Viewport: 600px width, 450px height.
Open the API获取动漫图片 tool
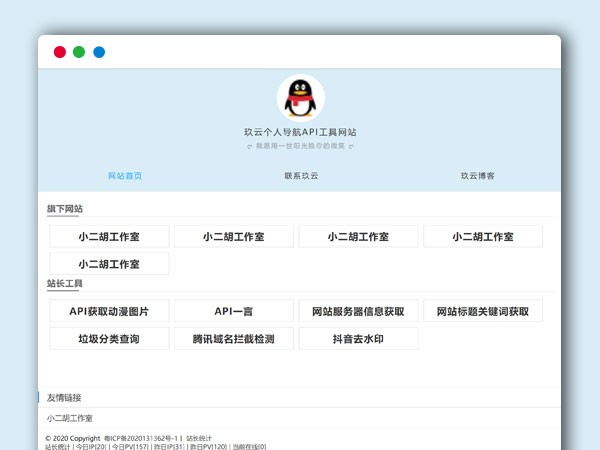click(109, 311)
